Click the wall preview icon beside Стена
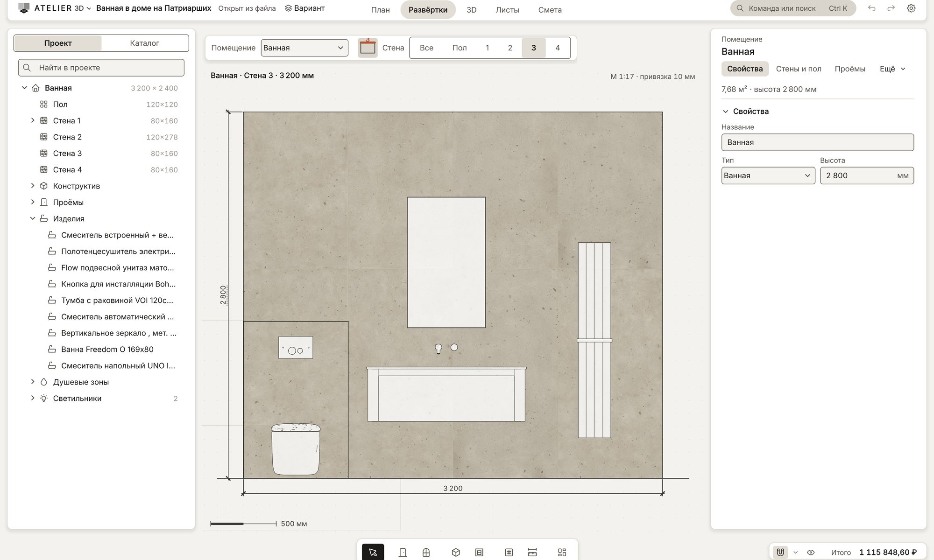934x560 pixels. click(368, 48)
